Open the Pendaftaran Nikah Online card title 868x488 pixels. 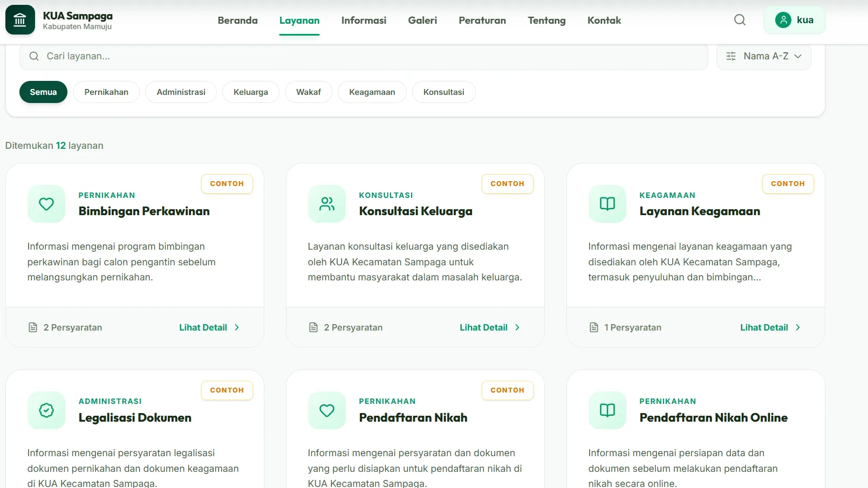714,418
